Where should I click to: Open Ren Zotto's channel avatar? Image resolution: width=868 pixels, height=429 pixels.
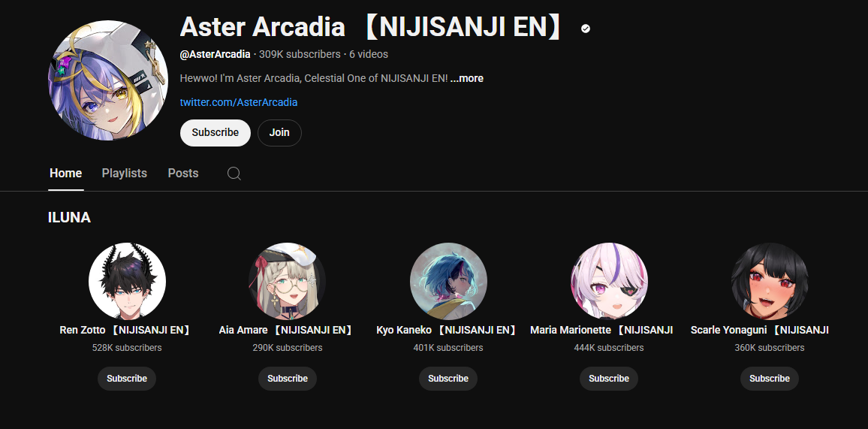pyautogui.click(x=127, y=281)
